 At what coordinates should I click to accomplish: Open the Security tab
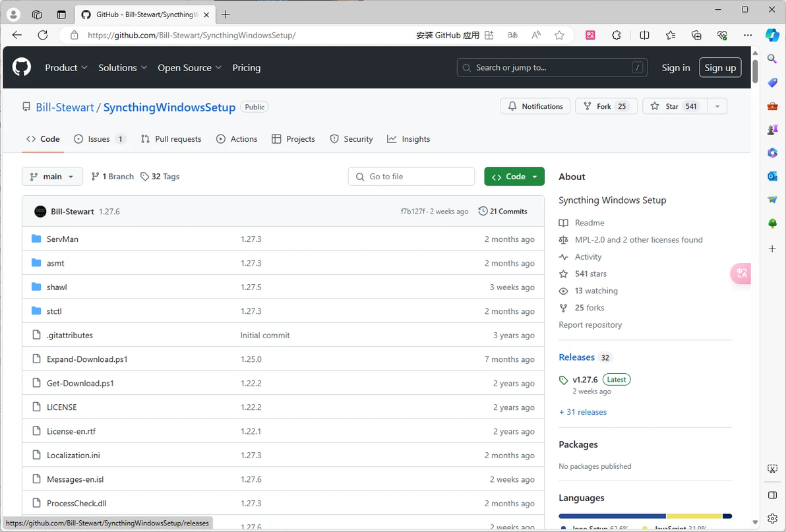[x=351, y=139]
